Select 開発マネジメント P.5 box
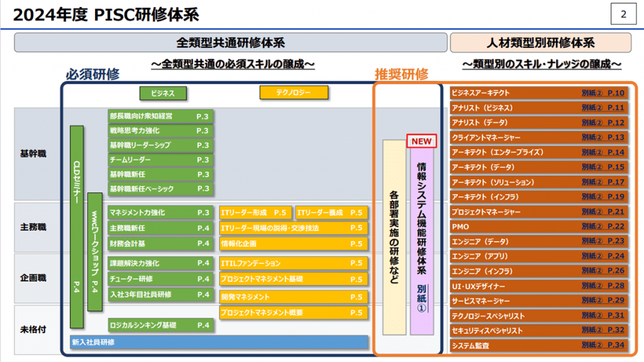The height and width of the screenshot is (362, 644). click(293, 297)
